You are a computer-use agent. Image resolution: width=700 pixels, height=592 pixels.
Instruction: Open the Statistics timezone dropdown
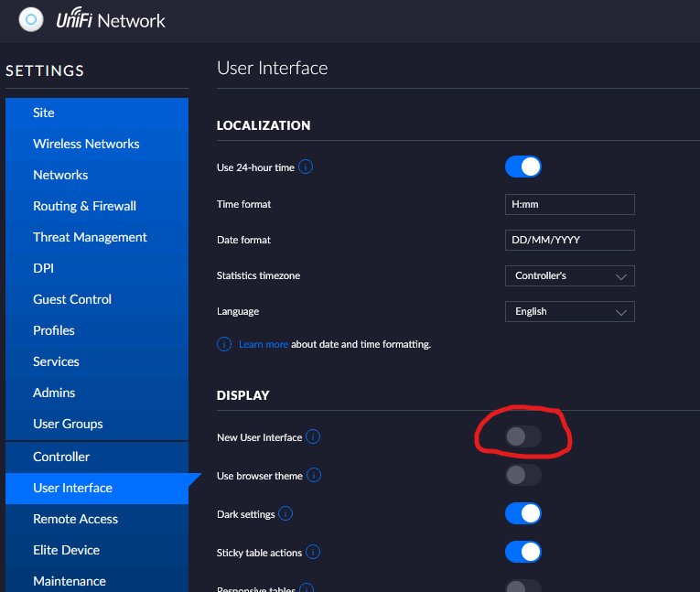(569, 275)
